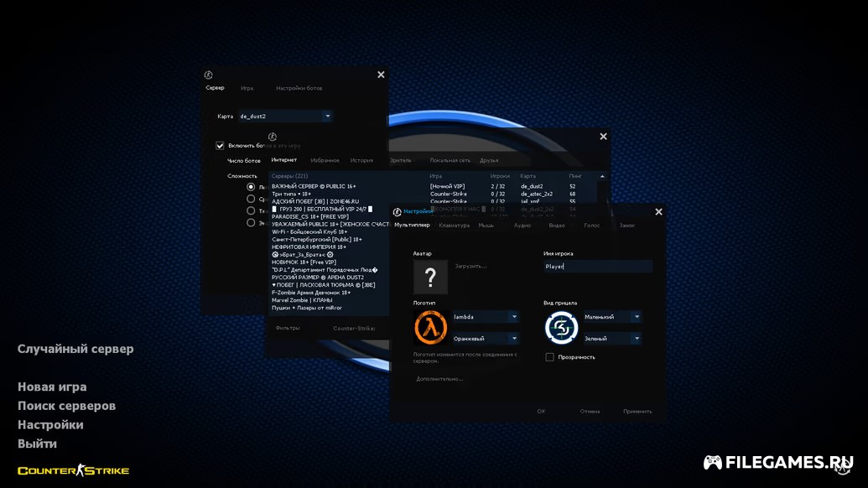Sort by the Игроки column header
This screenshot has height=488, width=868.
pyautogui.click(x=500, y=176)
